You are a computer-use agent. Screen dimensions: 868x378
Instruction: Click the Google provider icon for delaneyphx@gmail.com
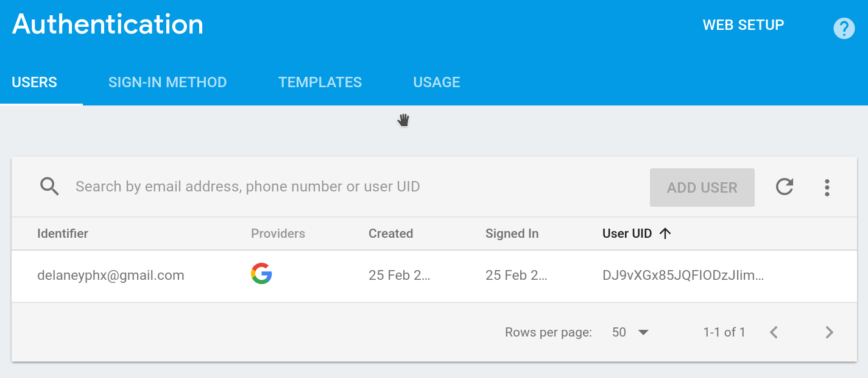tap(261, 274)
